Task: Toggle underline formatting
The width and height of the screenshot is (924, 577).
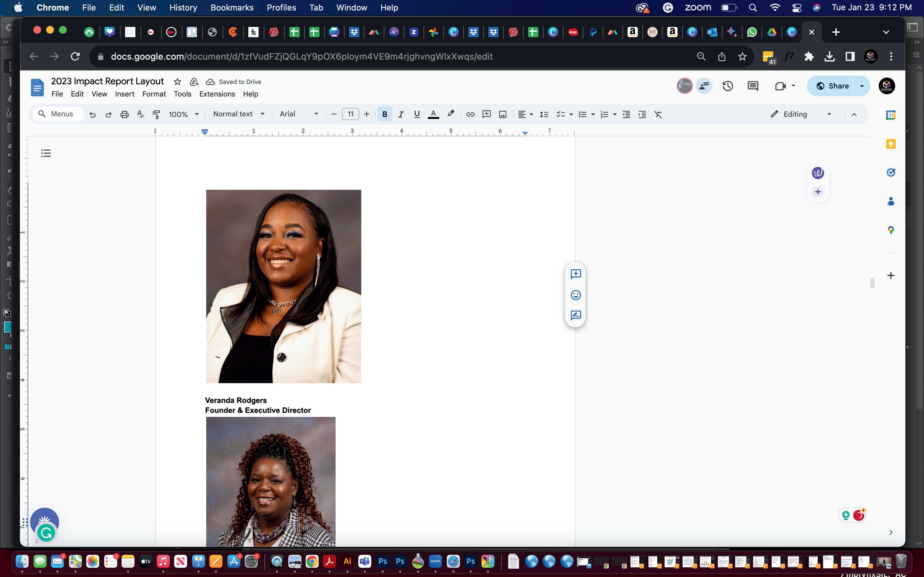Action: [x=416, y=114]
